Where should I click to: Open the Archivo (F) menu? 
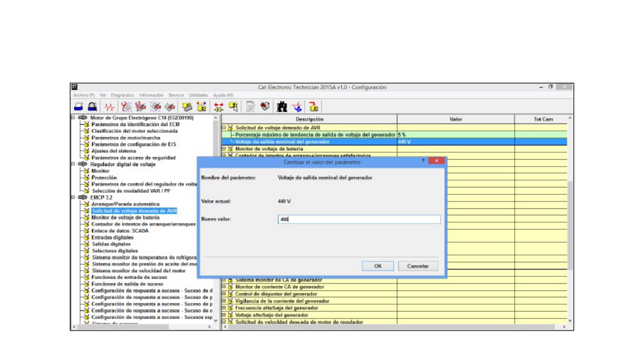point(84,95)
